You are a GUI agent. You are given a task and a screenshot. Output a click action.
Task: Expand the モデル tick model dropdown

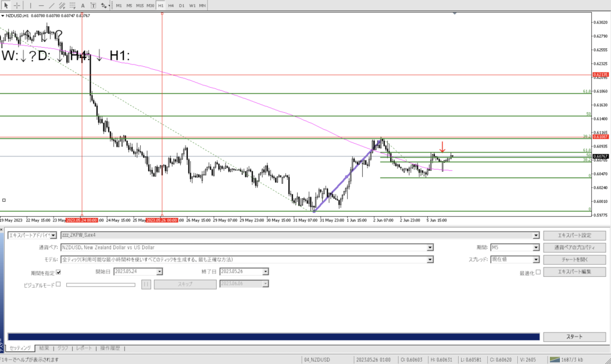(x=430, y=260)
